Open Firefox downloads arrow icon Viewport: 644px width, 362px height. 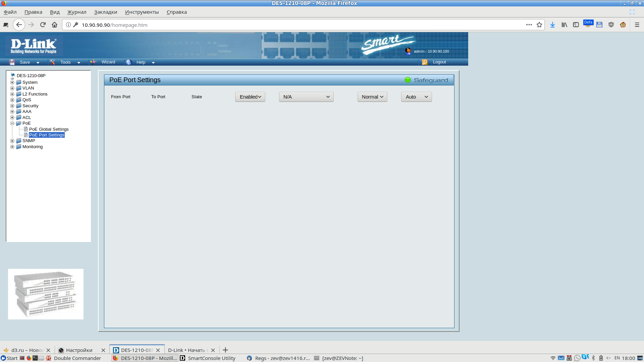click(552, 25)
